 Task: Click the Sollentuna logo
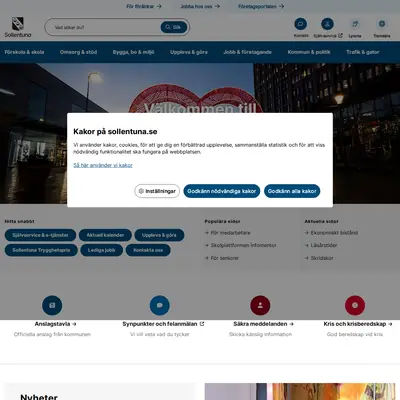pos(18,27)
